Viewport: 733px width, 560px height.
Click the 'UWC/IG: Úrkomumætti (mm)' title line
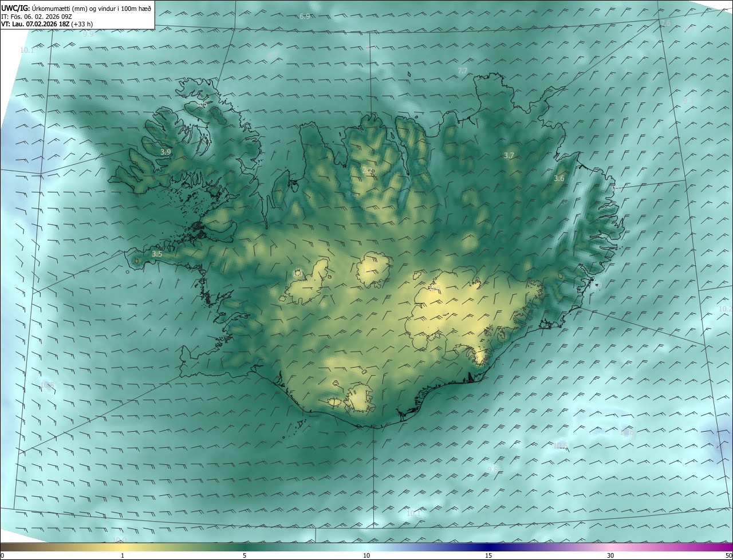[x=76, y=8]
